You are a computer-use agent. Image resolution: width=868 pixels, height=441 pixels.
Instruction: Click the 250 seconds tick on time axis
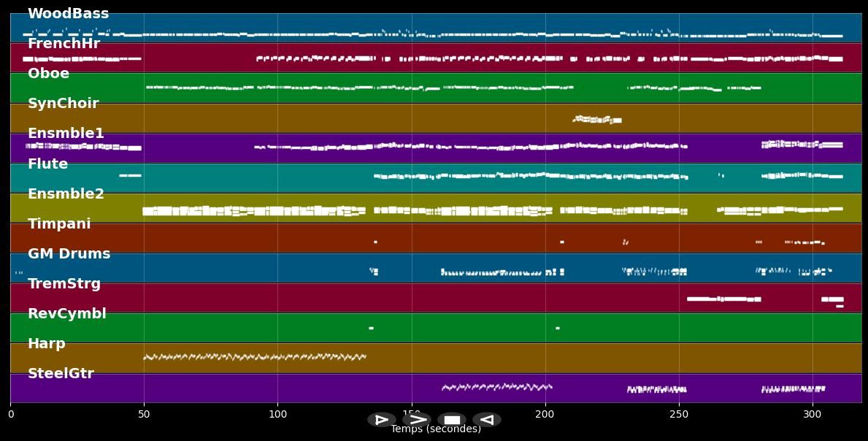pos(679,415)
